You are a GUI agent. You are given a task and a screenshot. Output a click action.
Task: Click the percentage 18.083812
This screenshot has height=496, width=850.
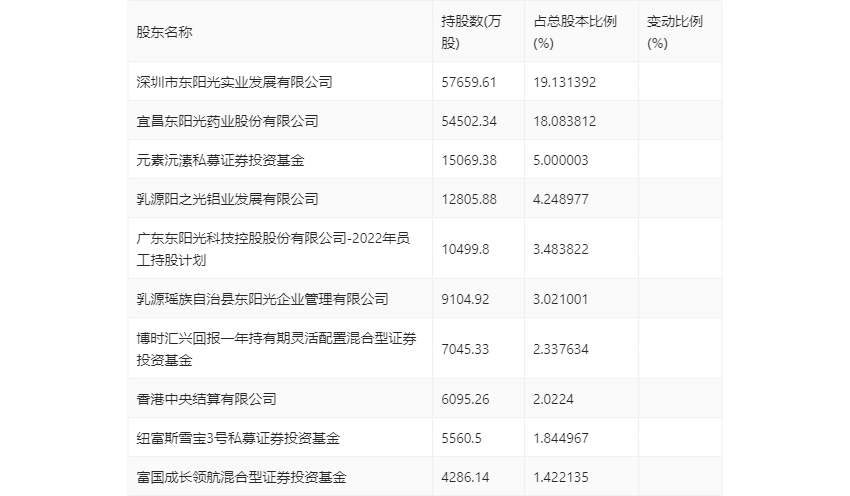point(564,121)
